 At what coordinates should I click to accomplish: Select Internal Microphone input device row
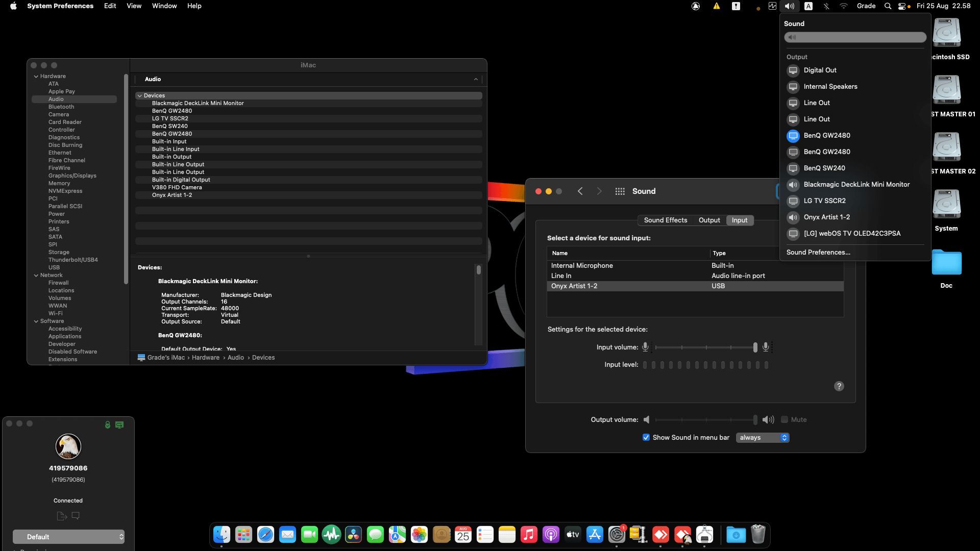coord(695,266)
